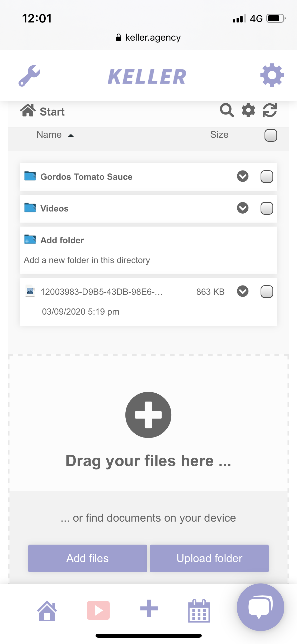Screen dimensions: 297x644
Task: Click the Upload folder button
Action: point(209,558)
